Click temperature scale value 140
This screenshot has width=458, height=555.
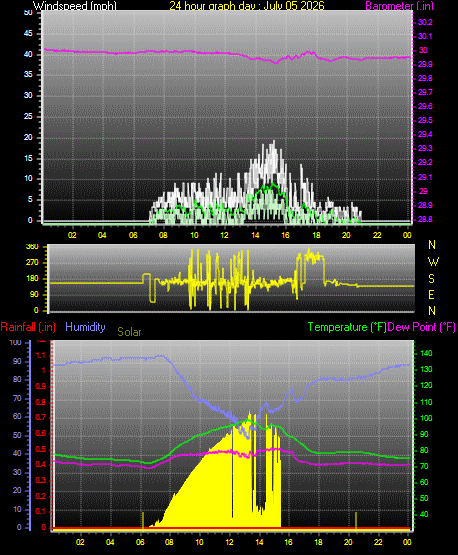tap(426, 353)
